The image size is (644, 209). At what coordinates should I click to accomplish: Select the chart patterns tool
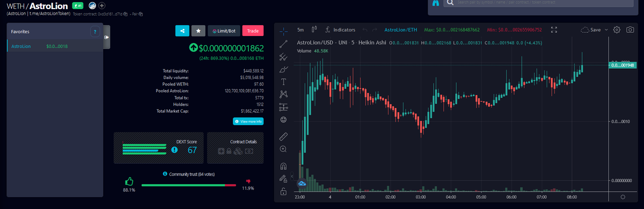pos(283,95)
